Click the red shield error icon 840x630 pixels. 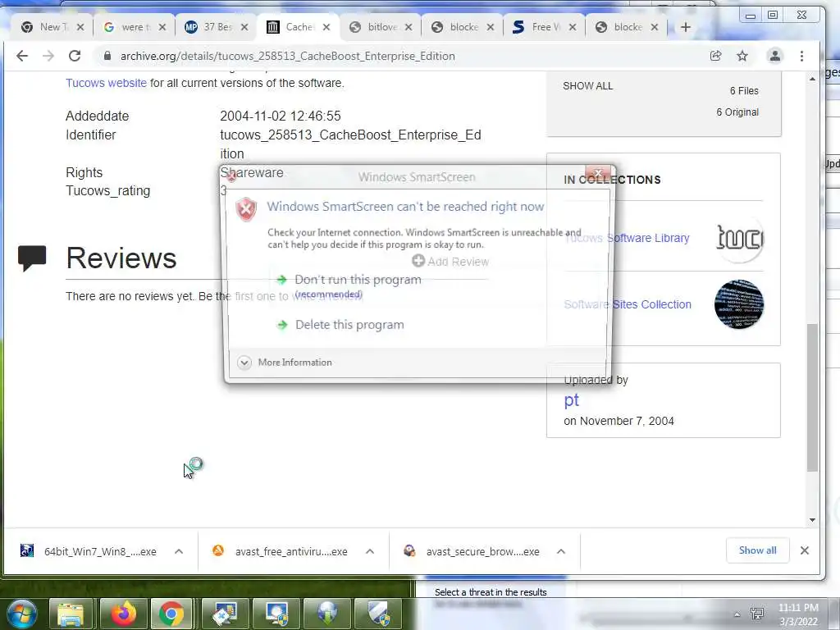pos(246,209)
